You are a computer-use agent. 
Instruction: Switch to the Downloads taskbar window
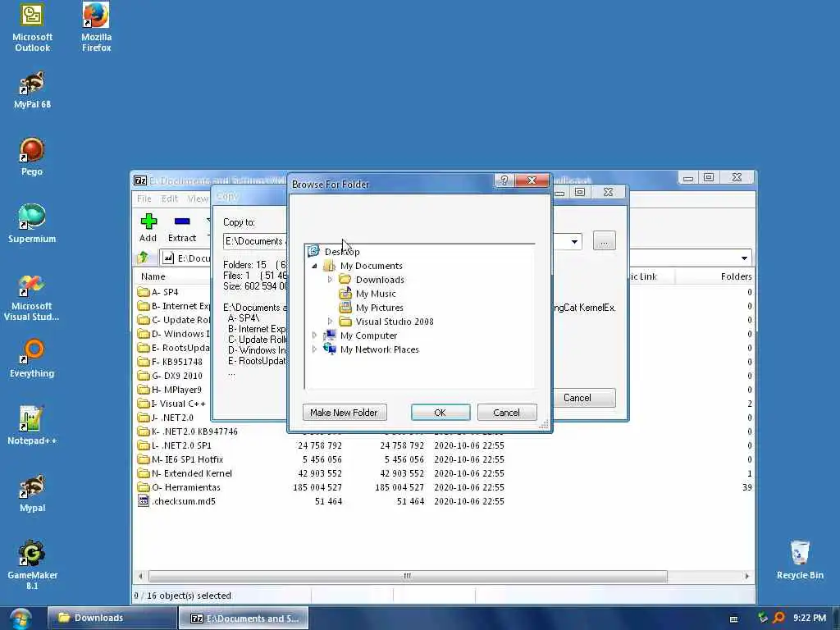(x=112, y=619)
